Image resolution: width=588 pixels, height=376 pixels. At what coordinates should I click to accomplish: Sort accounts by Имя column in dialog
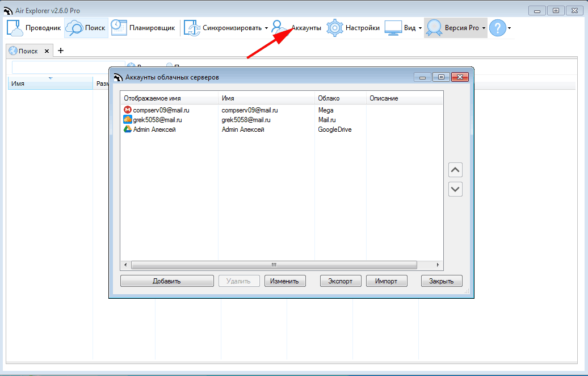266,98
